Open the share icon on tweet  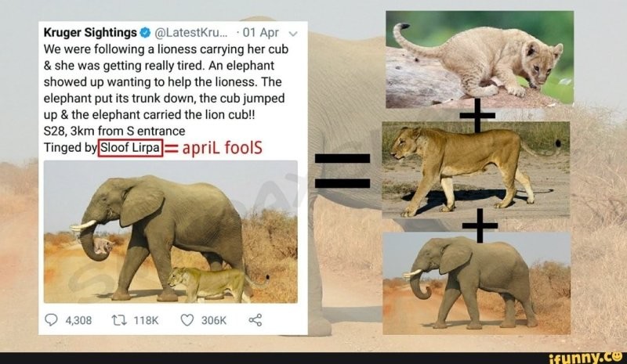point(256,320)
